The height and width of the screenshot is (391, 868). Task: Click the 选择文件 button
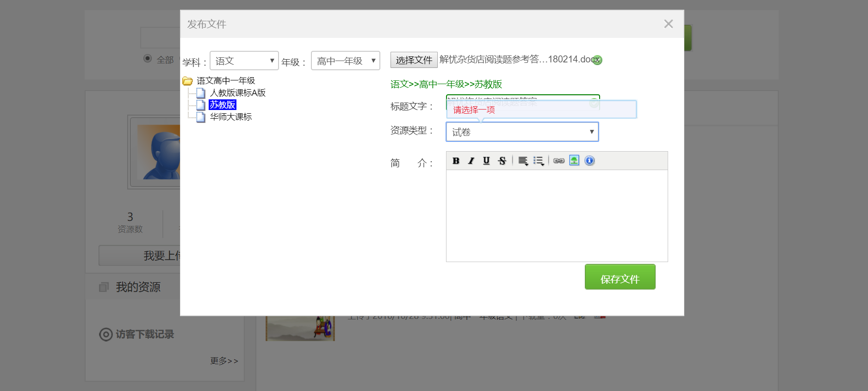click(414, 60)
